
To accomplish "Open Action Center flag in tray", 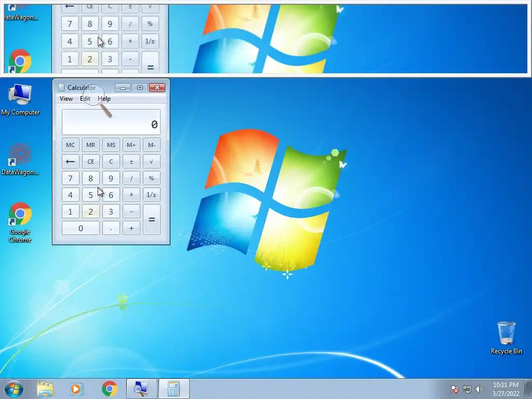I will pos(455,389).
